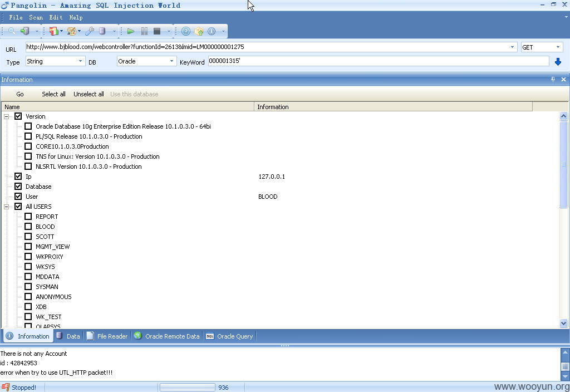Viewport: 570px width, 392px height.
Task: Check the TNS for Linux checkbox
Action: tap(28, 156)
